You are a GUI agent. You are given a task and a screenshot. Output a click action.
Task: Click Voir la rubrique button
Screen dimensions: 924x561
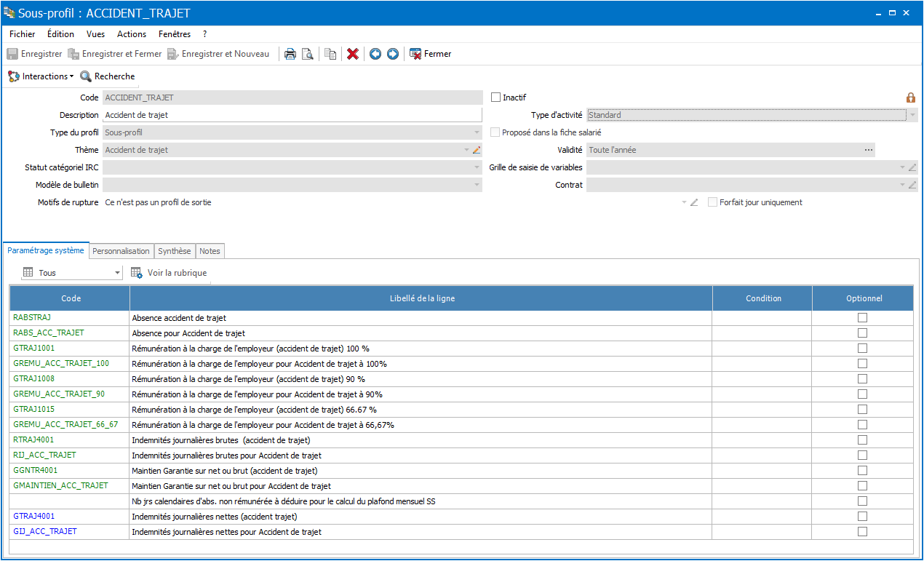[x=169, y=273]
